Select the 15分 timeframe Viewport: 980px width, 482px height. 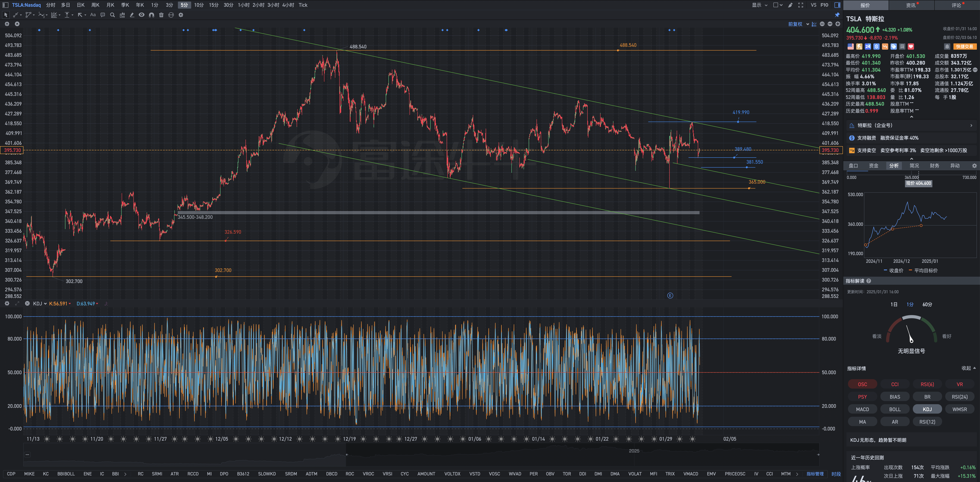(x=214, y=5)
